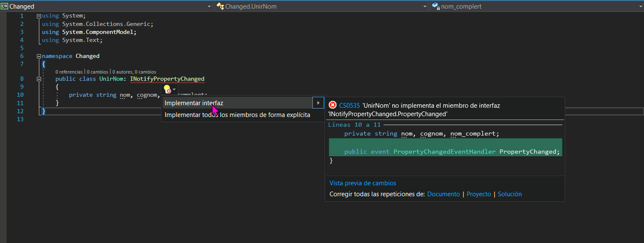Click the red error icon beside CS0535
This screenshot has width=644, height=243.
(333, 105)
